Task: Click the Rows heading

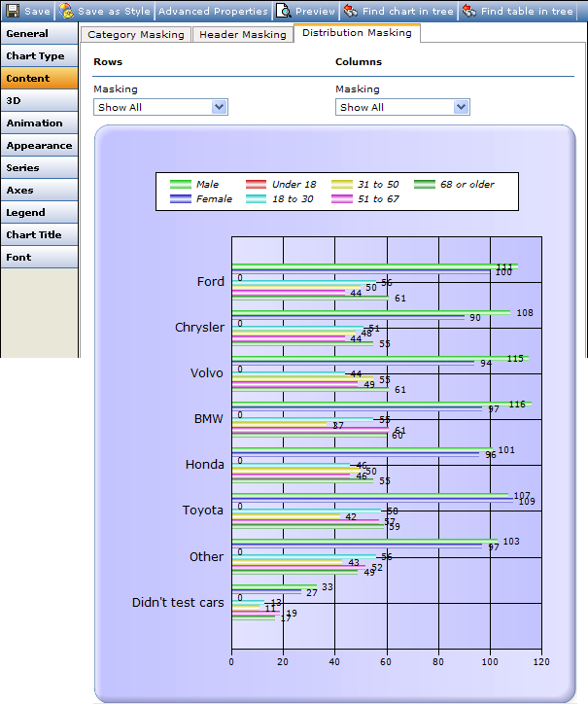Action: click(x=108, y=61)
